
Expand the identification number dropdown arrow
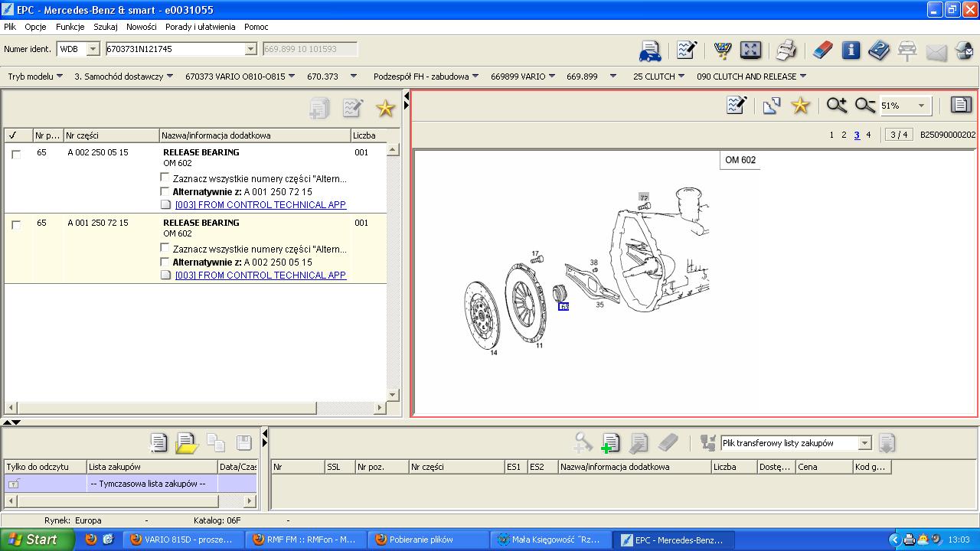[x=250, y=49]
